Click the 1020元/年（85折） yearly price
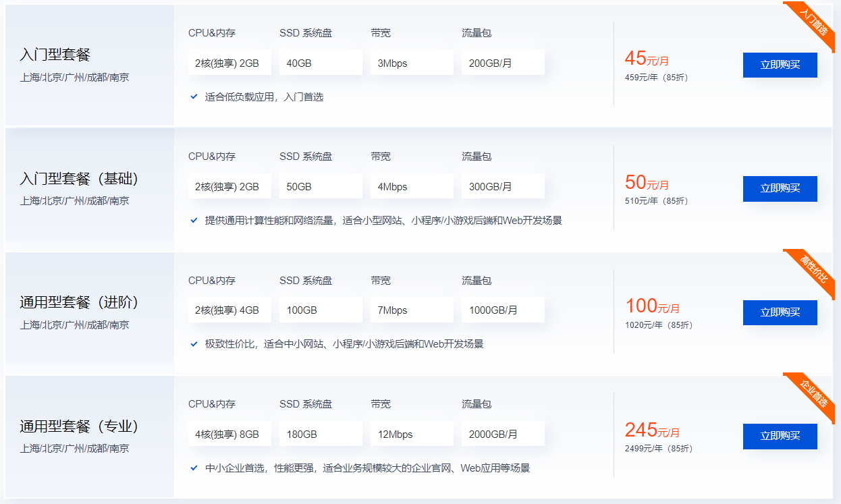 (x=659, y=325)
